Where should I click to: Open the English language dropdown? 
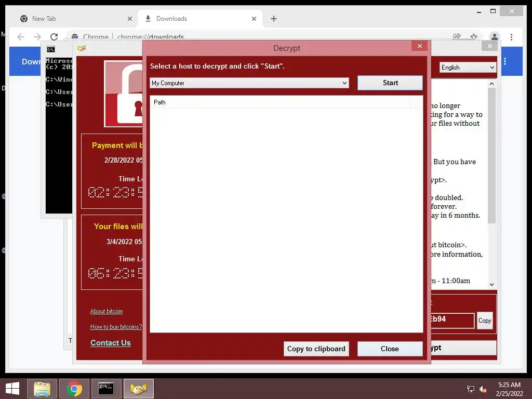click(468, 68)
